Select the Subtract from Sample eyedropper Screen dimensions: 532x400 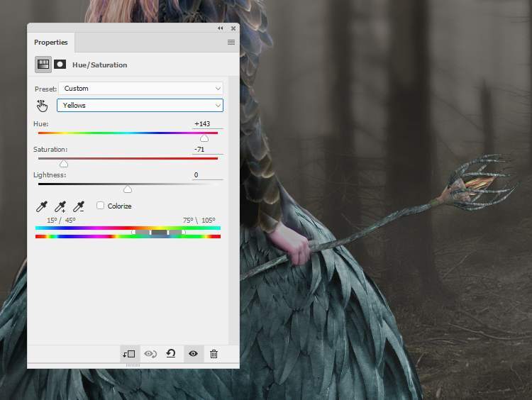(79, 206)
